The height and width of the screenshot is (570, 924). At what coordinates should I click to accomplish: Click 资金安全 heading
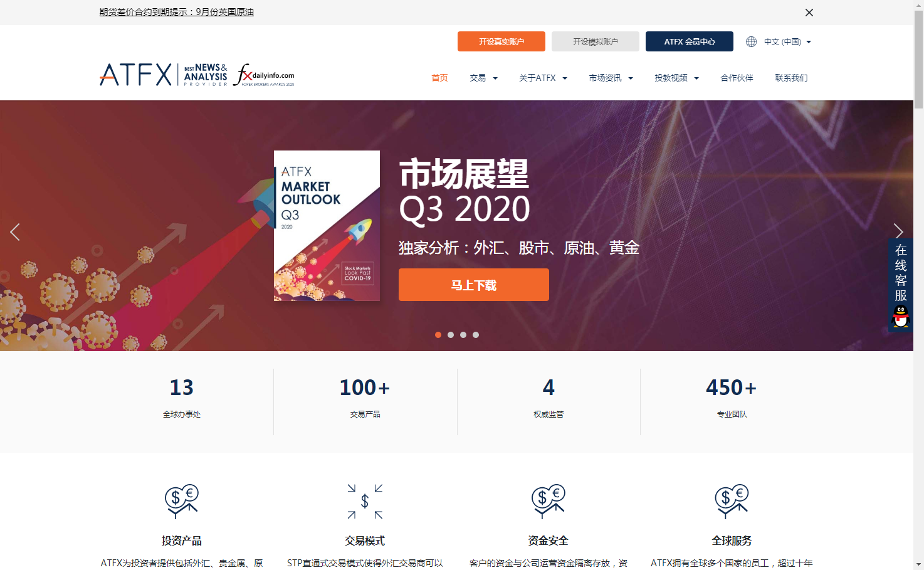pos(549,541)
